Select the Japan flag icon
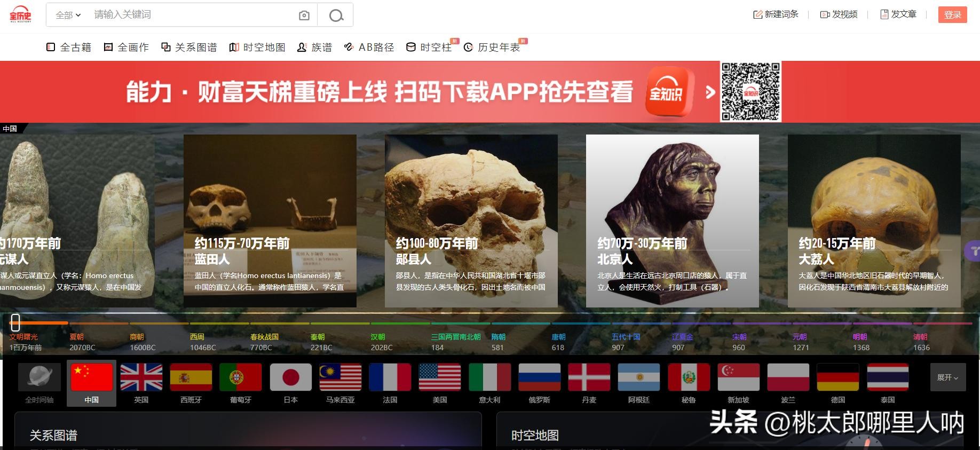The width and height of the screenshot is (980, 450). (x=290, y=377)
